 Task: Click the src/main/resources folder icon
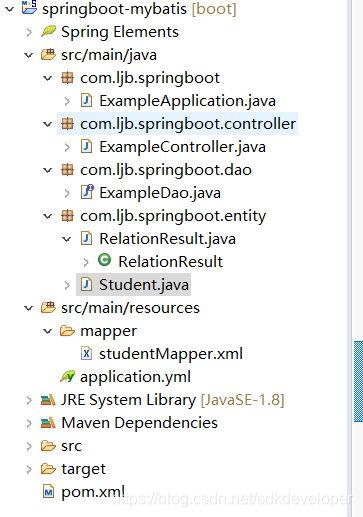pos(48,308)
